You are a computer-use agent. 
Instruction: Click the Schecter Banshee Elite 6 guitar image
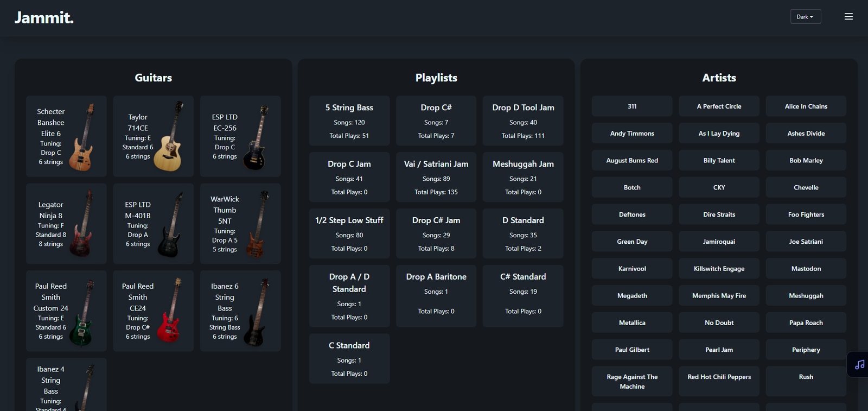(x=82, y=137)
